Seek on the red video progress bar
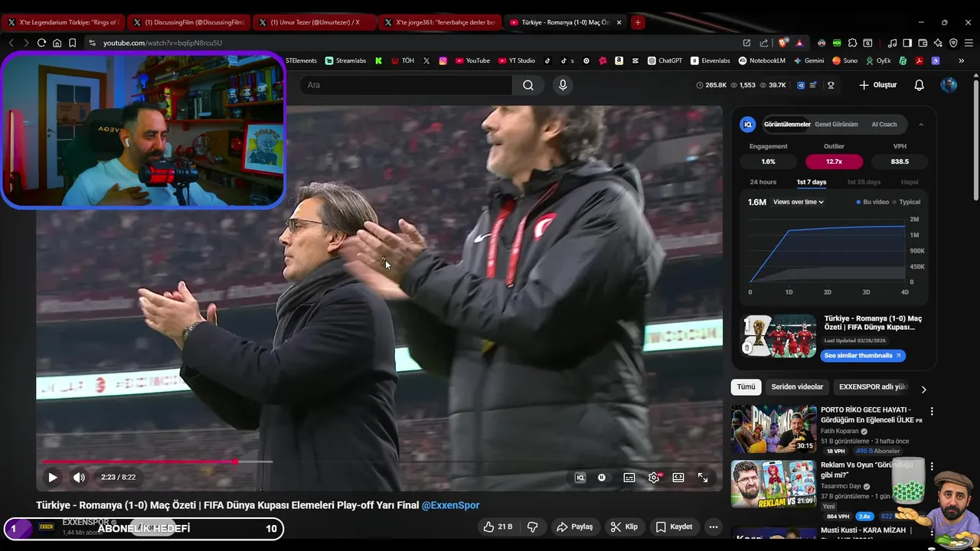Screen dimensions: 980x551 pos(157,461)
